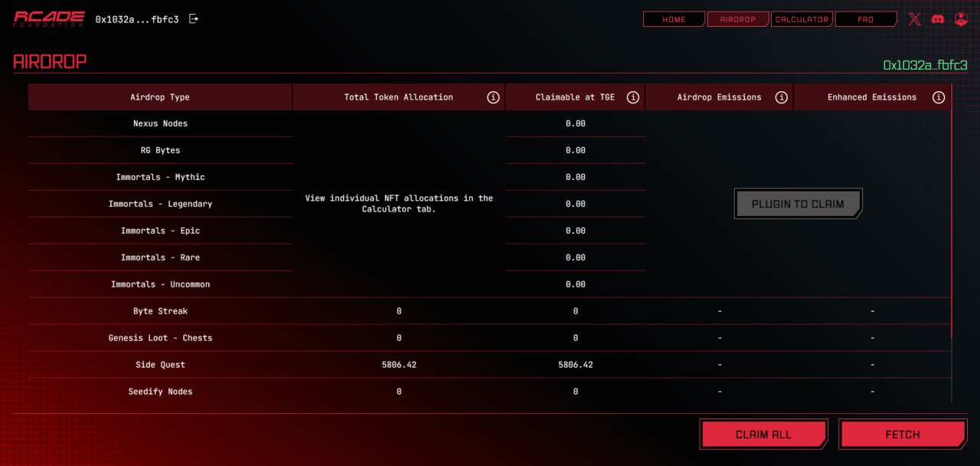This screenshot has width=980, height=466.
Task: Select the RG Bytes row label
Action: pyautogui.click(x=160, y=150)
